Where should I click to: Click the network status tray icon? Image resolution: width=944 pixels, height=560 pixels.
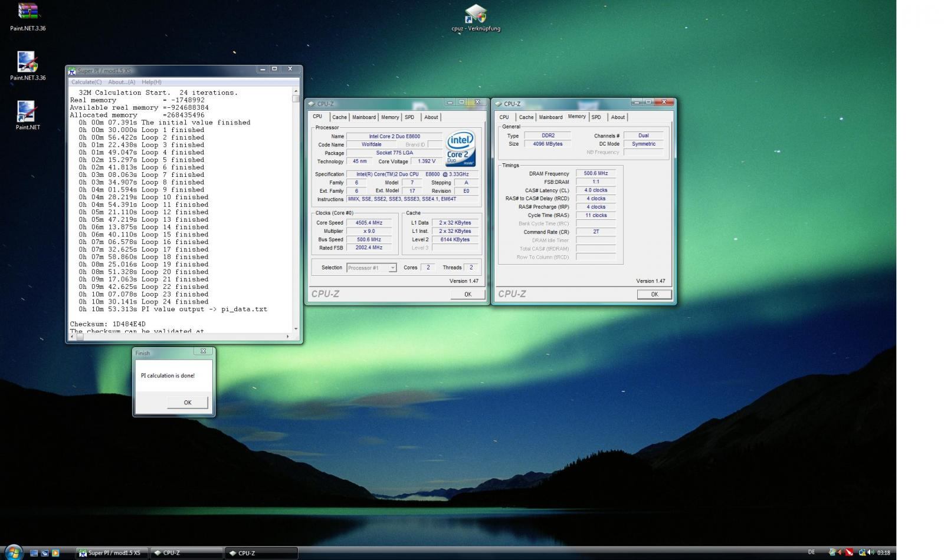click(x=862, y=552)
